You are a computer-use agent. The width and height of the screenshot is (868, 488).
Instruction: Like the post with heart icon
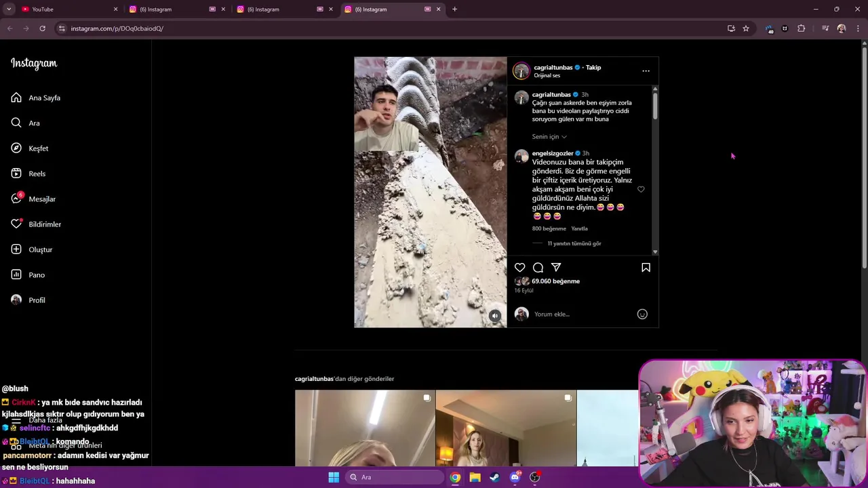[519, 268]
